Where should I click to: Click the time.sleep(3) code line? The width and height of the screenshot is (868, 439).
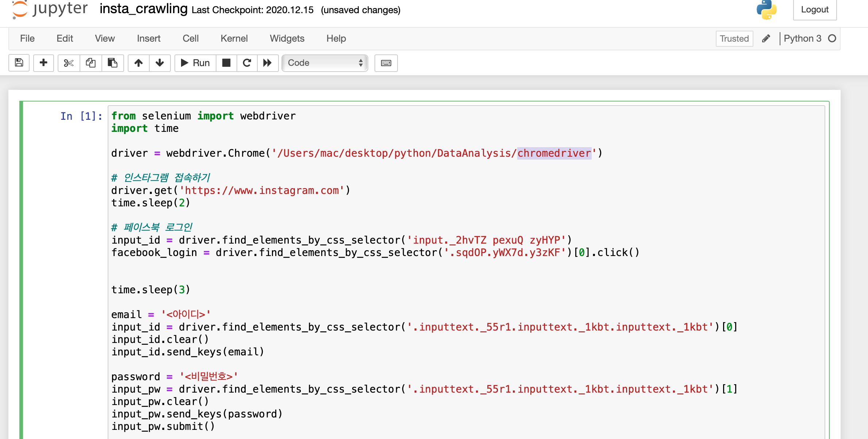(x=151, y=290)
